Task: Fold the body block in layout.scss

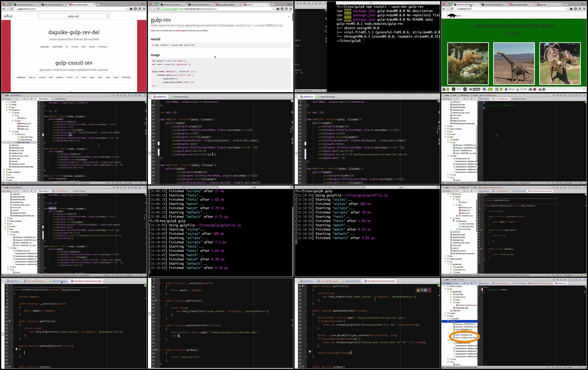Action: pos(483,288)
